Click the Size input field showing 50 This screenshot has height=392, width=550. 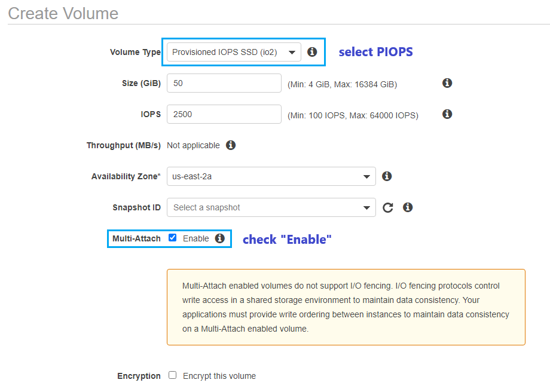pos(224,83)
